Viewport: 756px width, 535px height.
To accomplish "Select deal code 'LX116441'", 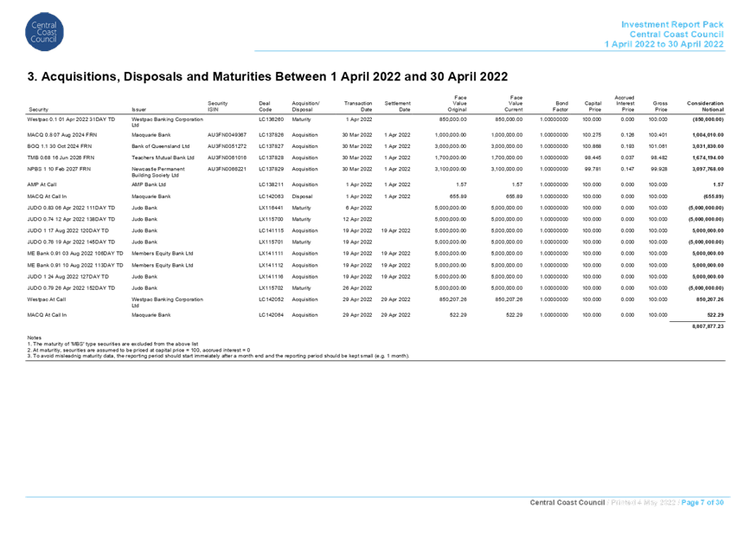I will point(271,208).
